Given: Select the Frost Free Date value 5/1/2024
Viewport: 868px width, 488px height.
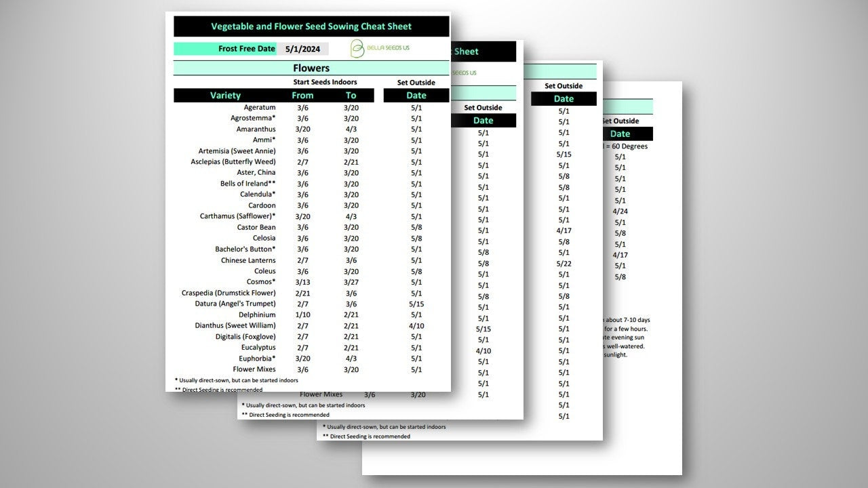Looking at the screenshot, I should point(303,49).
